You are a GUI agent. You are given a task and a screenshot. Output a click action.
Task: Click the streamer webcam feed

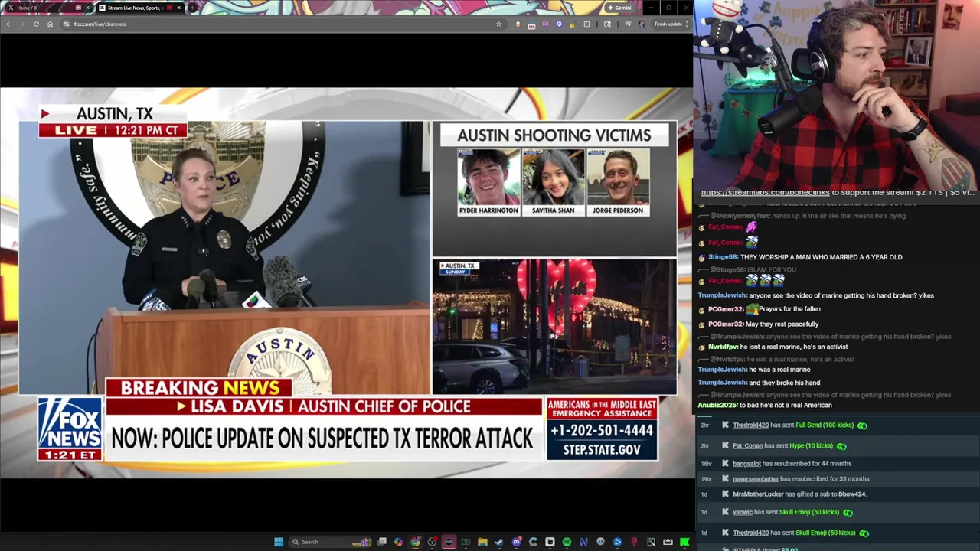837,93
